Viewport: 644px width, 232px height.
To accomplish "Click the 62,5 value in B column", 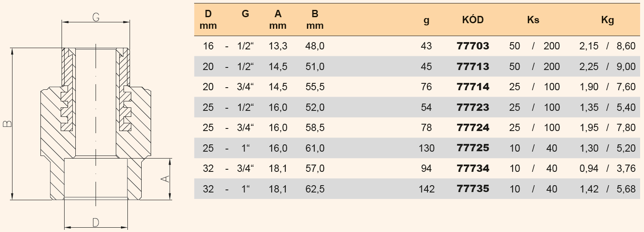I will [315, 189].
